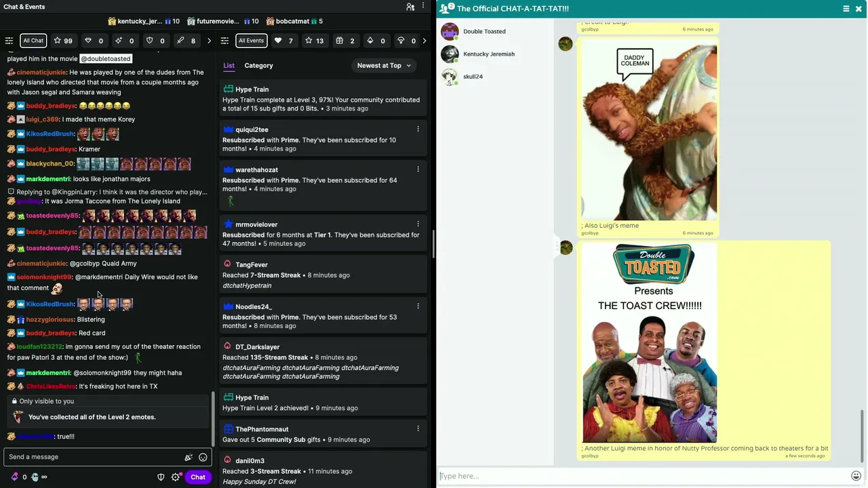Image resolution: width=868 pixels, height=488 pixels.
Task: Open the events filter settings icon
Action: (x=225, y=41)
